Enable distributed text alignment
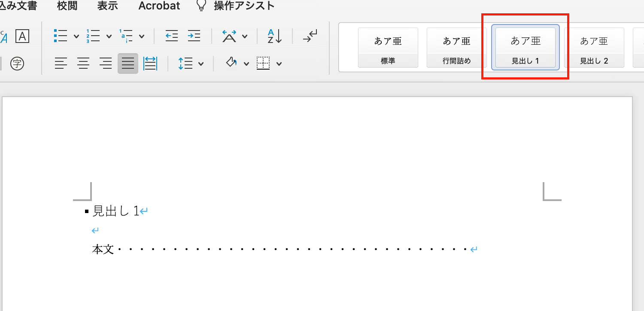The height and width of the screenshot is (311, 644). (150, 64)
